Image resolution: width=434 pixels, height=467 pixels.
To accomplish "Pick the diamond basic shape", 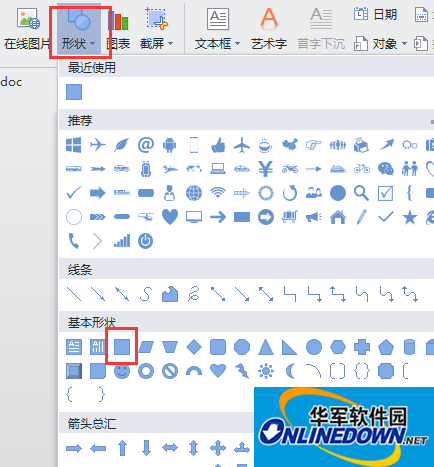I will (194, 347).
